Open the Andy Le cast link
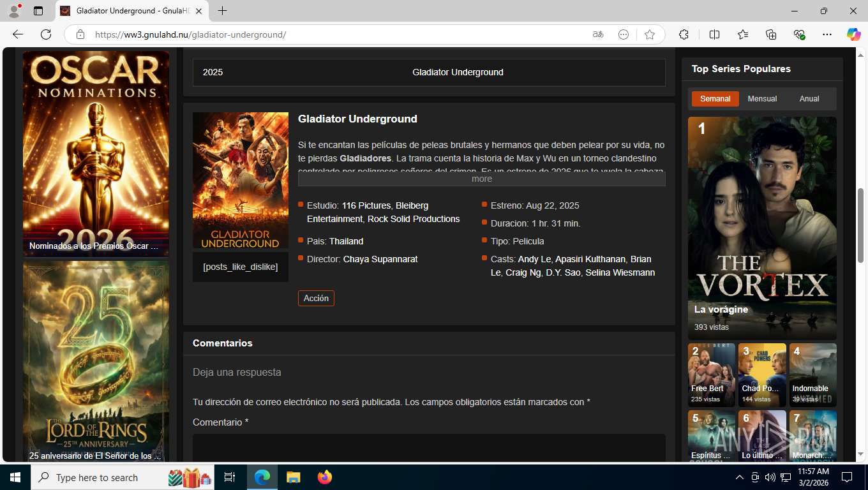The height and width of the screenshot is (490, 868). point(534,259)
